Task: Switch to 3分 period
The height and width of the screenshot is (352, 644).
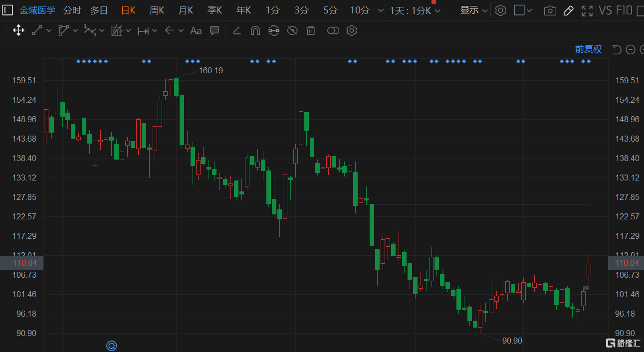Action: 301,10
